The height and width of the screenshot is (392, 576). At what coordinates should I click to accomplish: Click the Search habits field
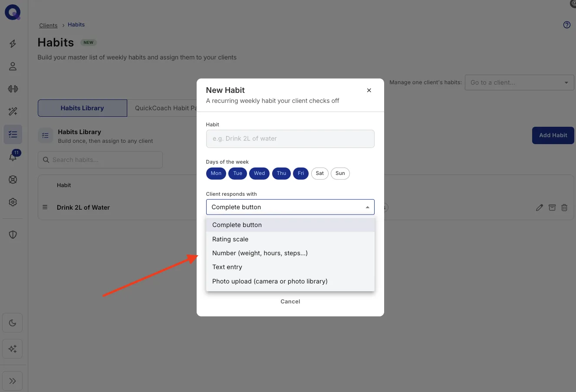click(x=100, y=160)
